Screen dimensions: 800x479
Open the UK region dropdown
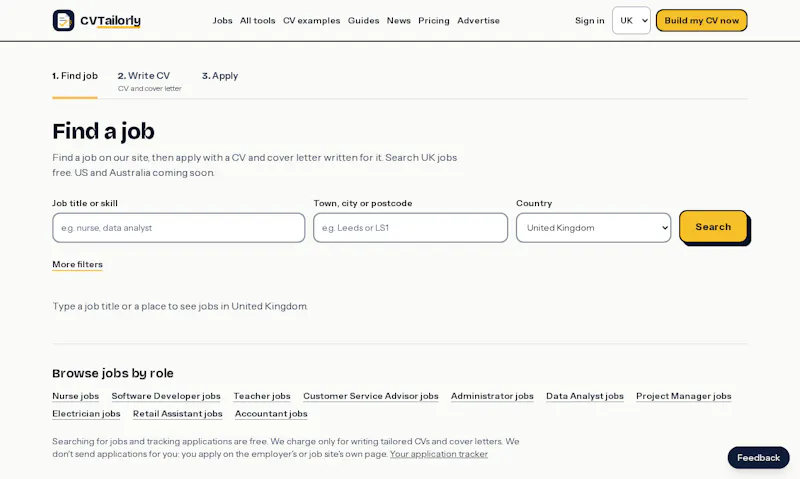tap(631, 20)
